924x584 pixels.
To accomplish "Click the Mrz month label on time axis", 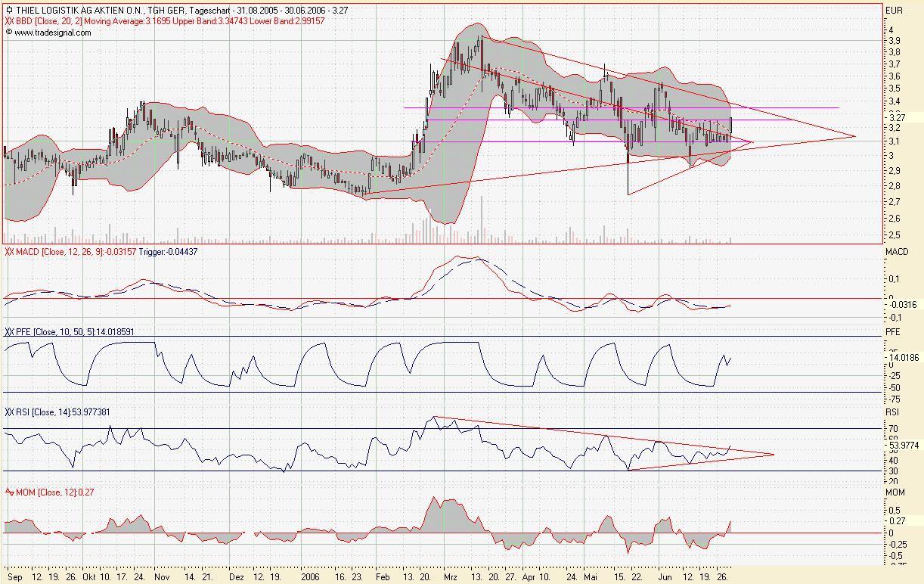I will (451, 576).
